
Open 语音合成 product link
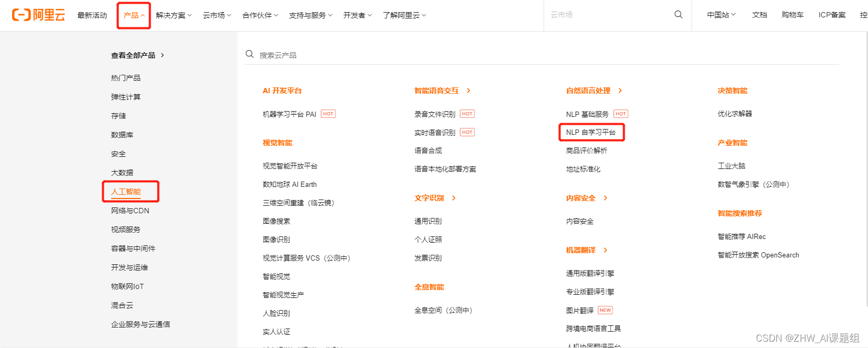[x=428, y=151]
